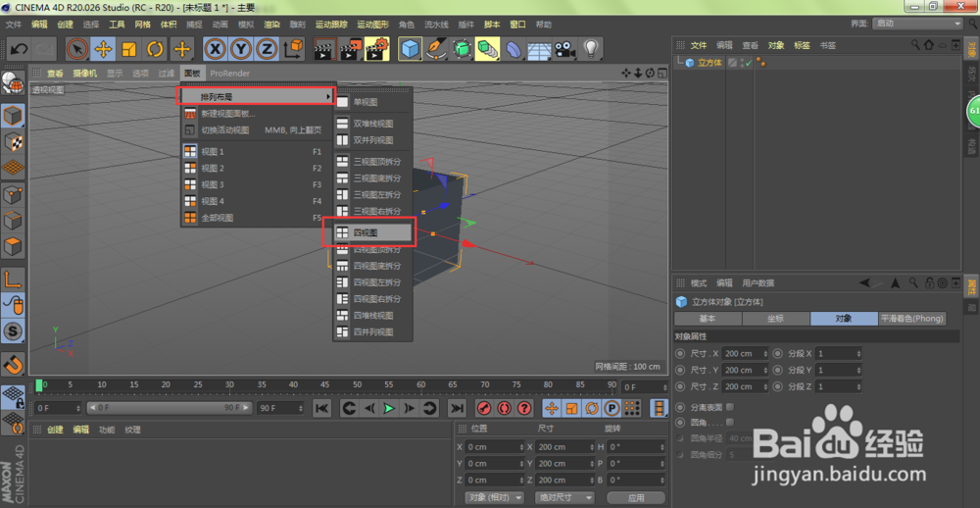Click the 应用 button
Viewport: 980px width, 508px height.
pos(636,498)
